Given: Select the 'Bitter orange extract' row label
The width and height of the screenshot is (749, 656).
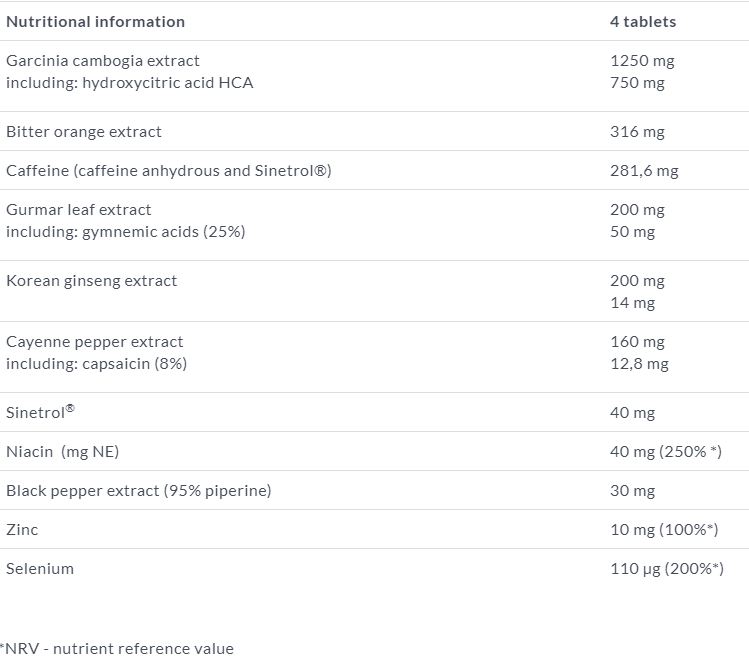Looking at the screenshot, I should [84, 131].
